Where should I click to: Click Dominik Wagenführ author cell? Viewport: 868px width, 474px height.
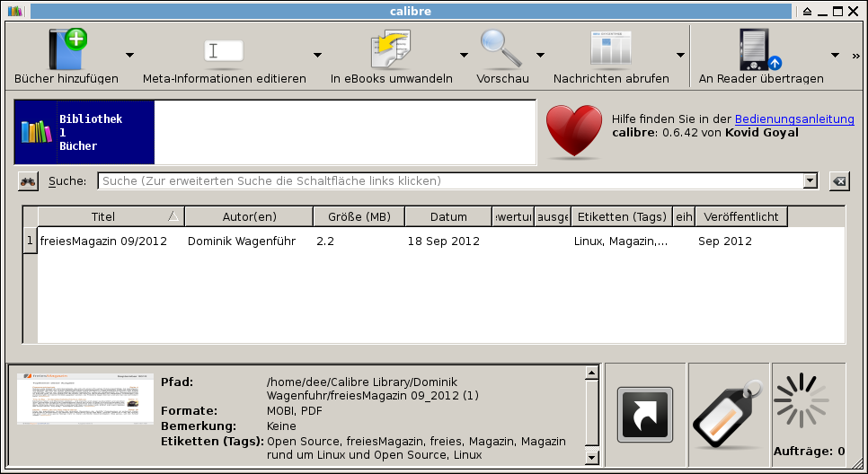[x=249, y=241]
